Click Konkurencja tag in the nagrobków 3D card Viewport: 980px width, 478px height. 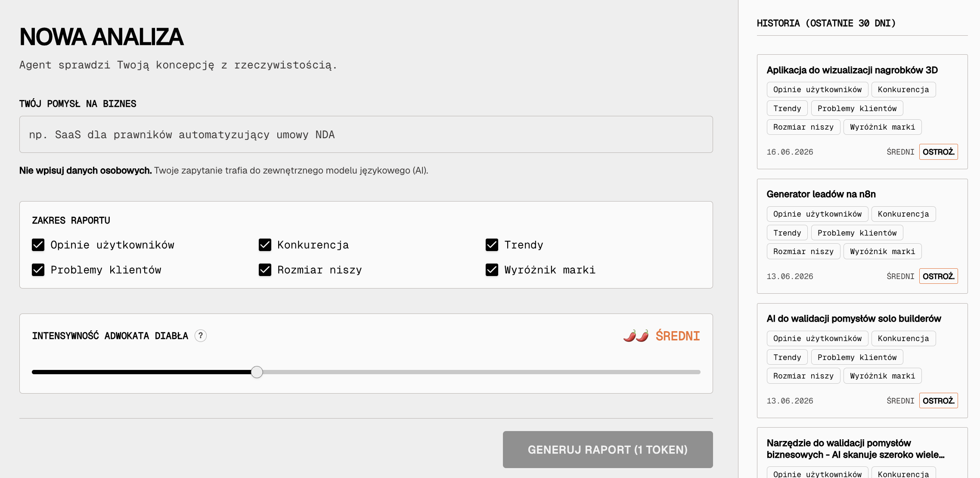(903, 90)
